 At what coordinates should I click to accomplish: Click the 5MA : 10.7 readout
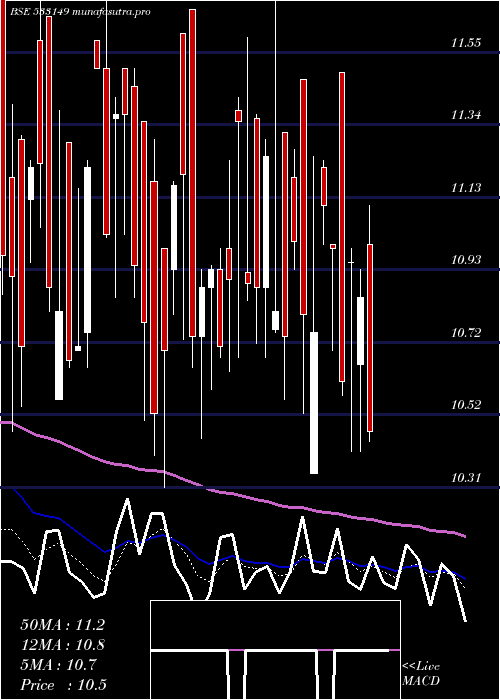tap(58, 665)
